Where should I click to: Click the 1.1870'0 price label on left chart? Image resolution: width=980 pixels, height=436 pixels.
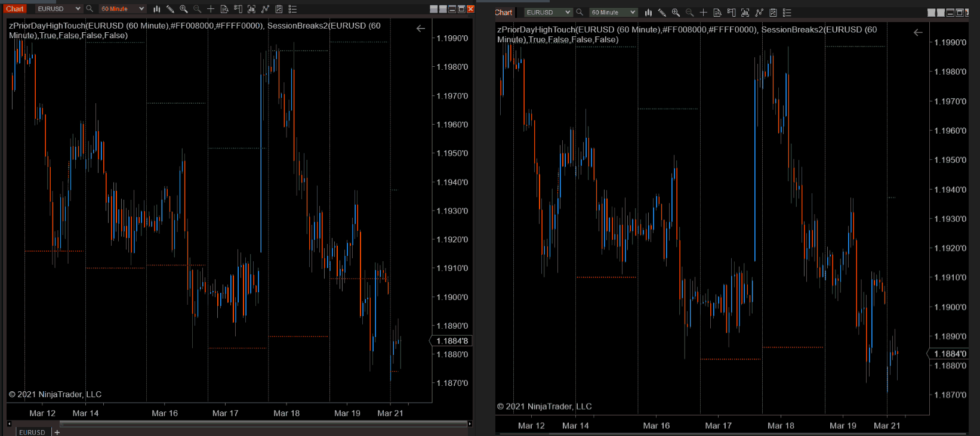point(452,383)
